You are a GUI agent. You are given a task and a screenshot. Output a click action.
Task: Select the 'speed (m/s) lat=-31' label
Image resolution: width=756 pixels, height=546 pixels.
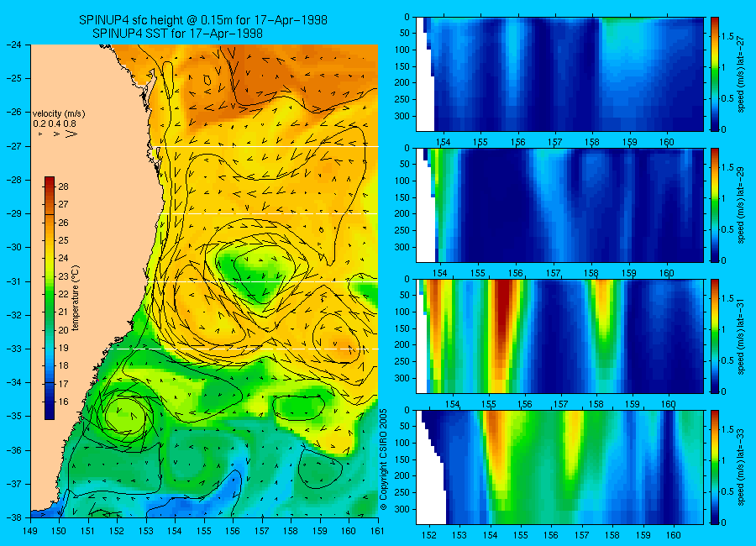pyautogui.click(x=741, y=336)
